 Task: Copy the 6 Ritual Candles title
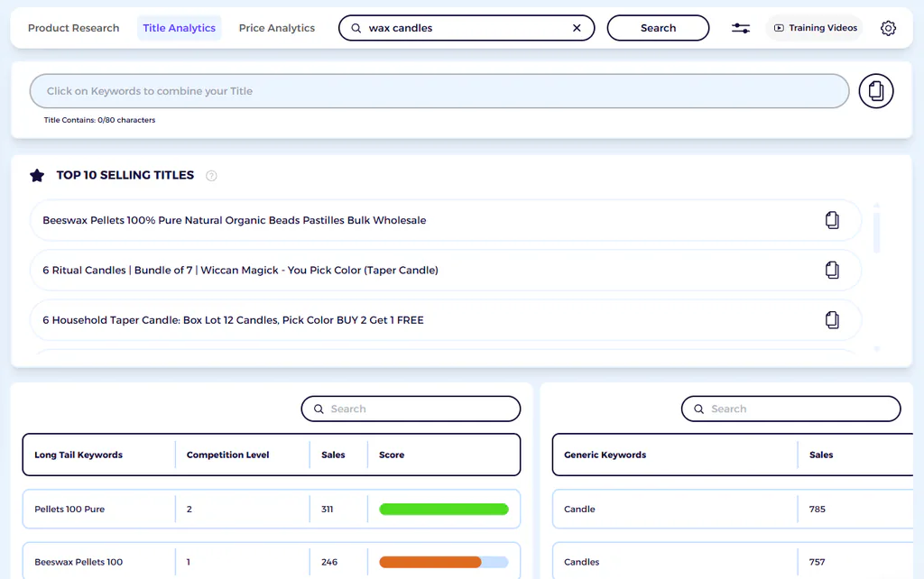point(831,271)
